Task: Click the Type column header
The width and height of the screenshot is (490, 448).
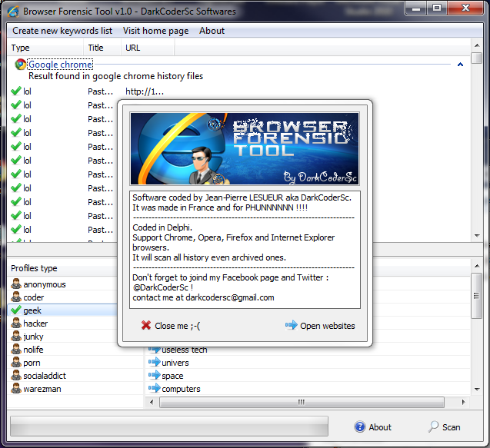Action: 45,48
